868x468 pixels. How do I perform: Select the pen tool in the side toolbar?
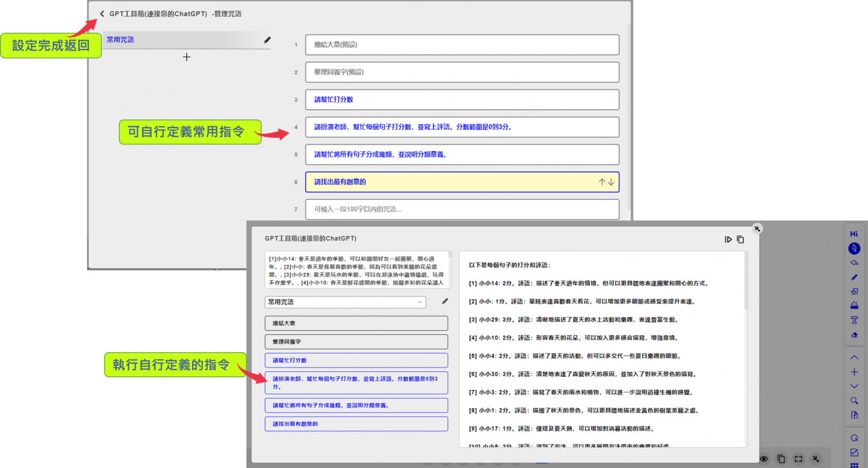854,277
